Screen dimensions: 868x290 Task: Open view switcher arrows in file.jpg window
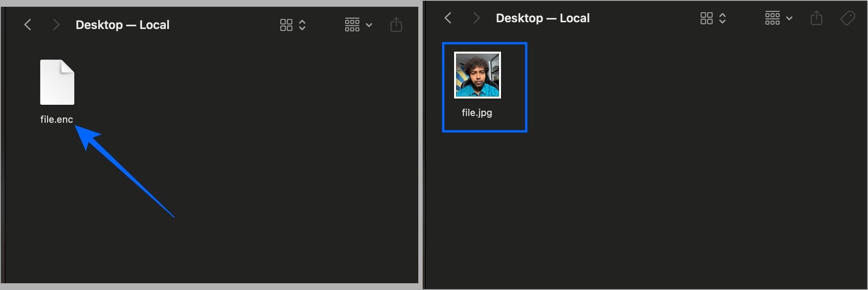[722, 18]
